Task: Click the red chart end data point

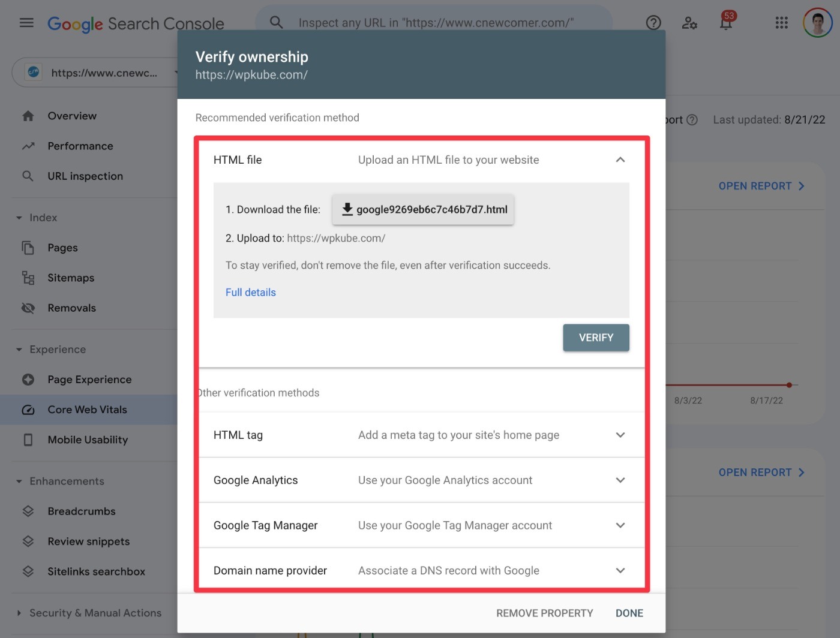Action: pyautogui.click(x=789, y=385)
